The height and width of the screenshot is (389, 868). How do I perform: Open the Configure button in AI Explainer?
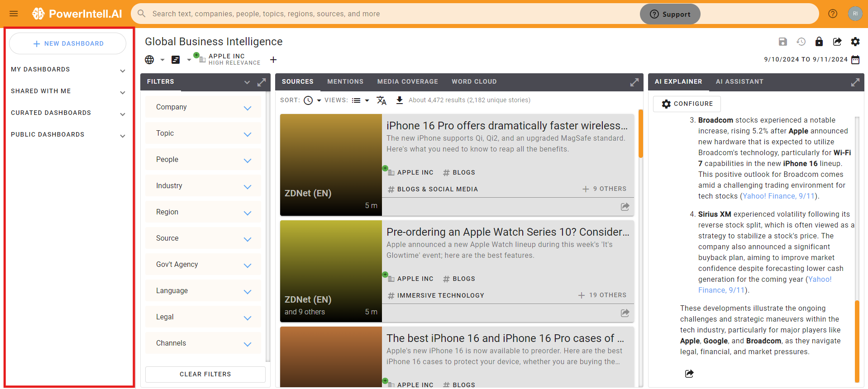point(687,104)
